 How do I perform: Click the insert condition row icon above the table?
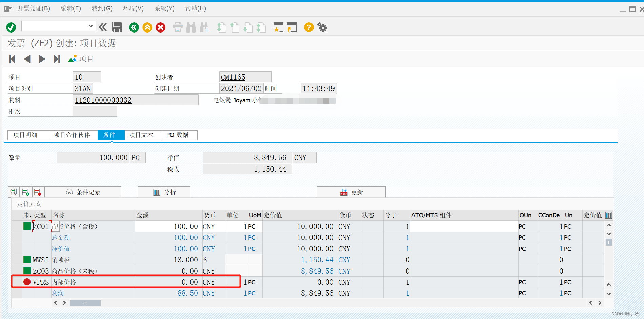(26, 192)
